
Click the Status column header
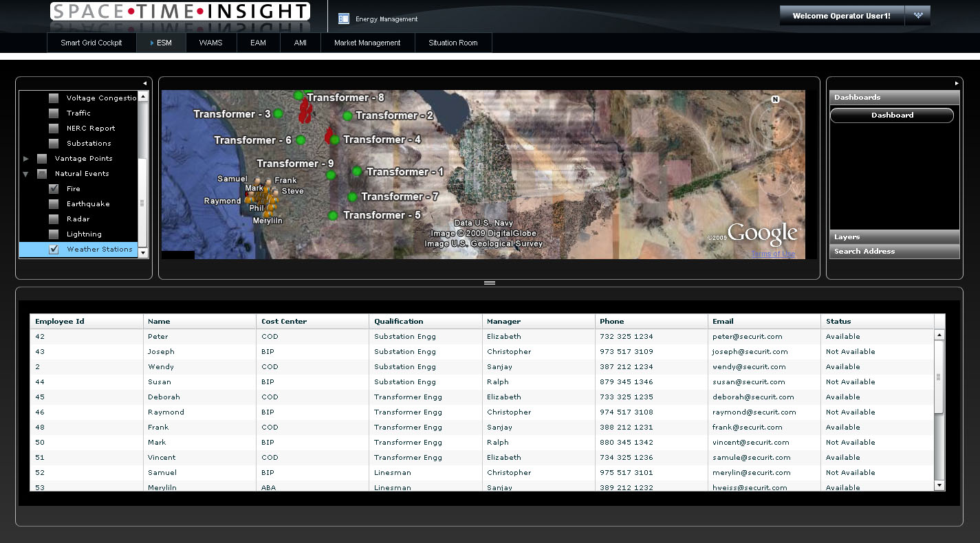838,321
